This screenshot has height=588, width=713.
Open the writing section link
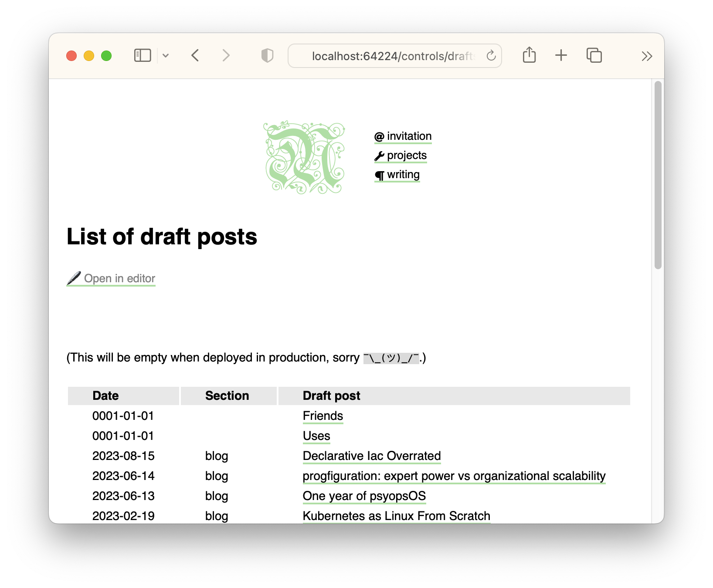pos(403,174)
